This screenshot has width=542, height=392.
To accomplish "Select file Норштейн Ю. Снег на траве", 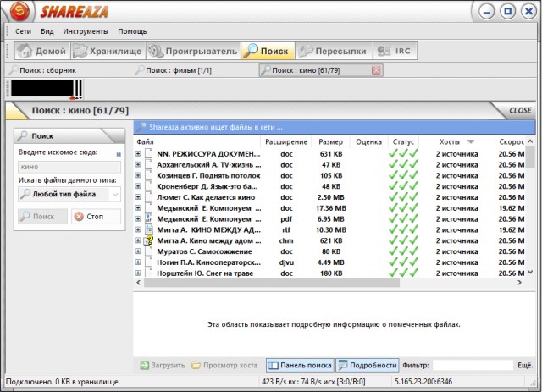I will tap(205, 273).
